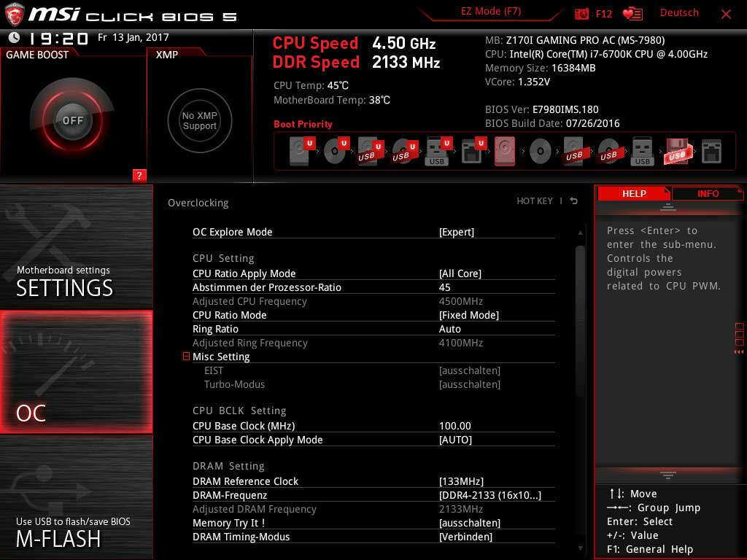Viewport: 747px width, 560px height.
Task: Select the UEFI hard disk boot device icon
Action: 302,151
